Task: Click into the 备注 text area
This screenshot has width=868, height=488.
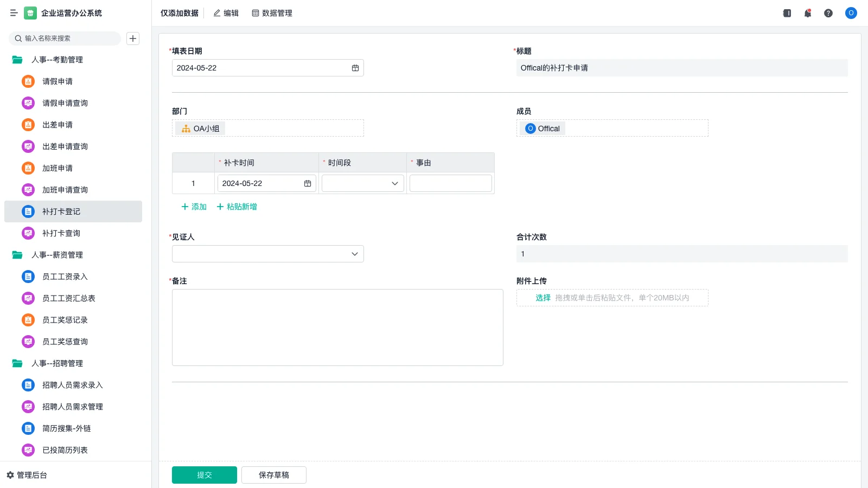Action: 337,327
